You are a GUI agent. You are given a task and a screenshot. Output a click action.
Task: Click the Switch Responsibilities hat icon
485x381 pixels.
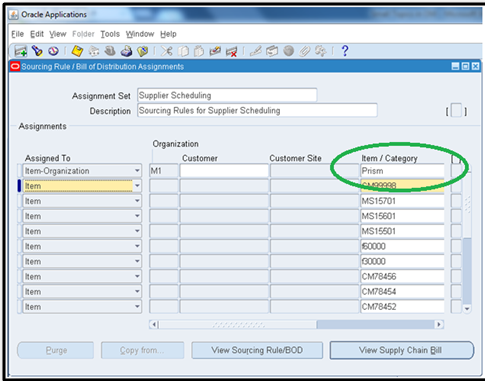pos(110,51)
